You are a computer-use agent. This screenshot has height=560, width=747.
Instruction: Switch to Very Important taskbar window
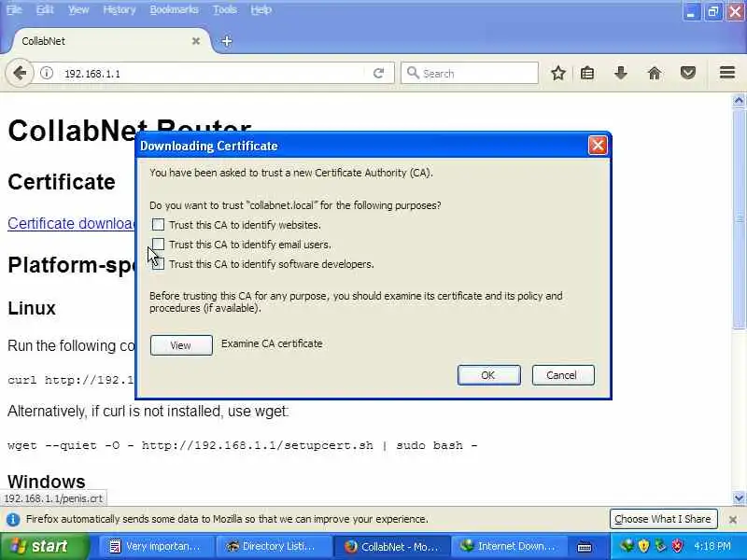tap(155, 546)
